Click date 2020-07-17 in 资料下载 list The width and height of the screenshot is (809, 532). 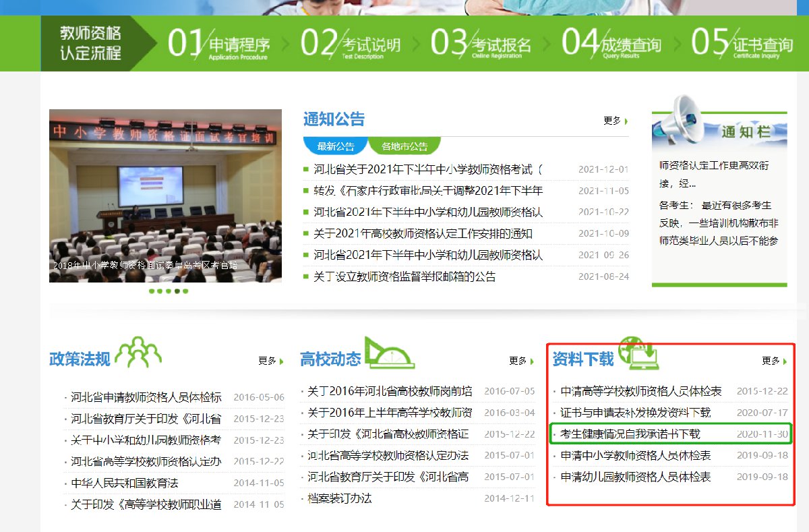[762, 413]
